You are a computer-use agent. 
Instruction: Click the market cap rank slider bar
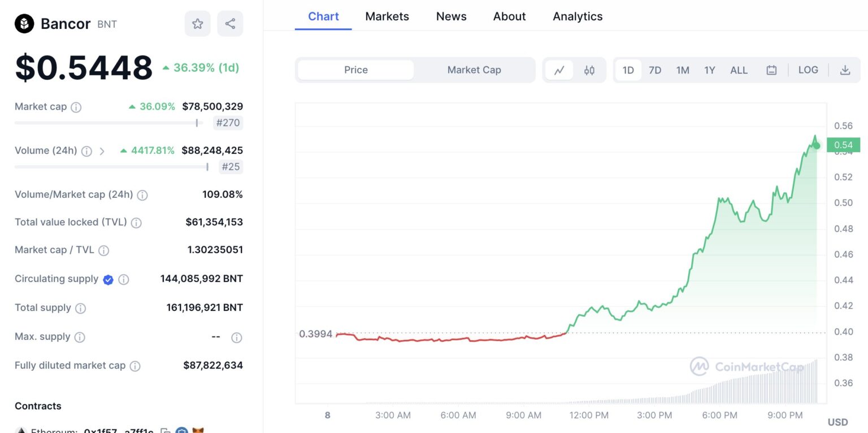click(108, 123)
